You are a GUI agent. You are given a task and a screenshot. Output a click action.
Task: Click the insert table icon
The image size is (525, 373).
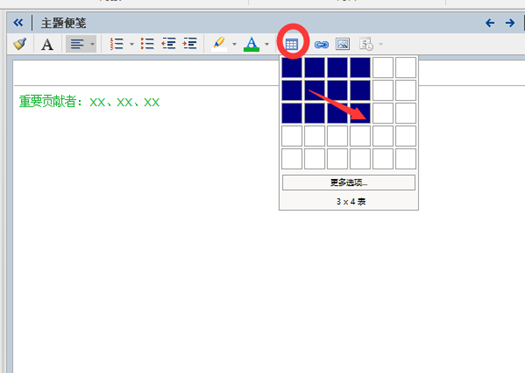click(292, 44)
